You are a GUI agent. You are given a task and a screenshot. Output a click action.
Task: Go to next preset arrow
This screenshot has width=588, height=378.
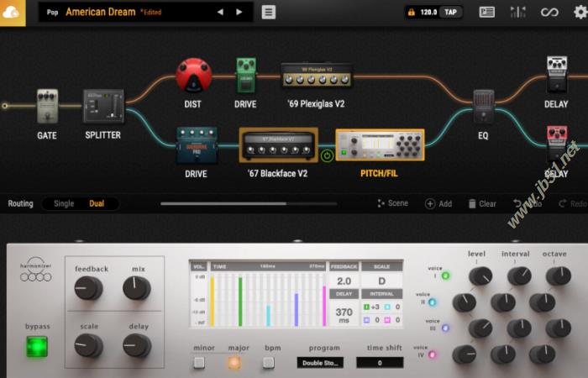(239, 12)
